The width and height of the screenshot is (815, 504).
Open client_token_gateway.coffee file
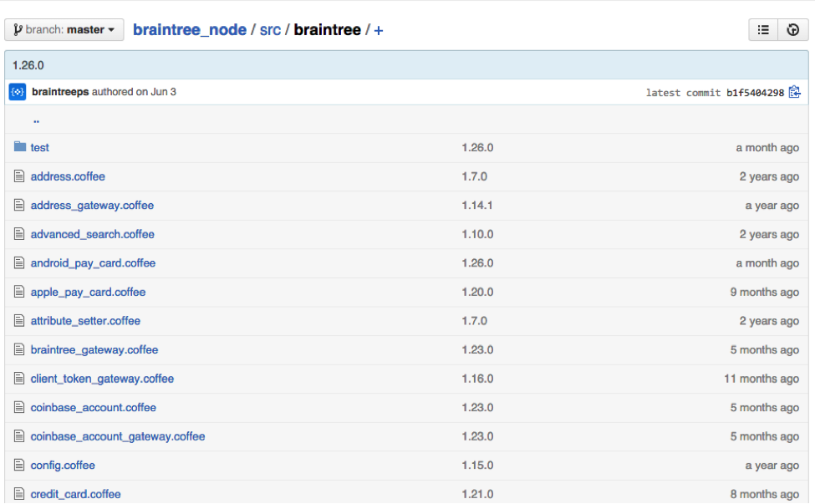coord(102,379)
